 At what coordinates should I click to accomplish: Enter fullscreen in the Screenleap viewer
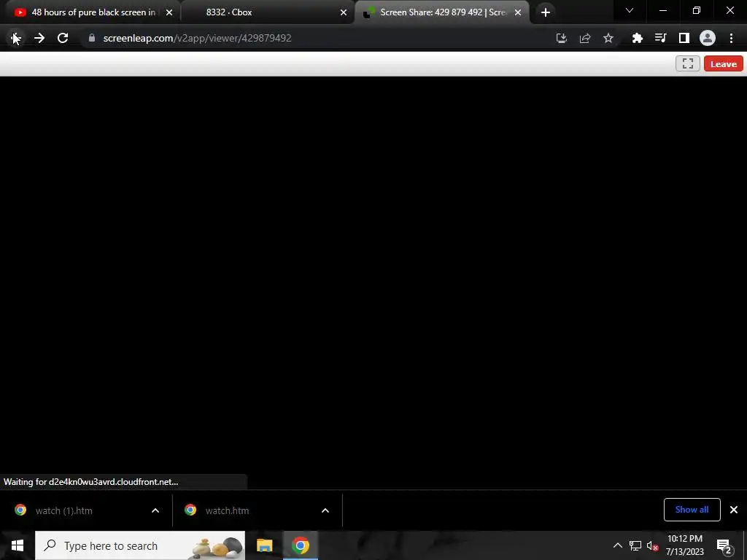(687, 64)
